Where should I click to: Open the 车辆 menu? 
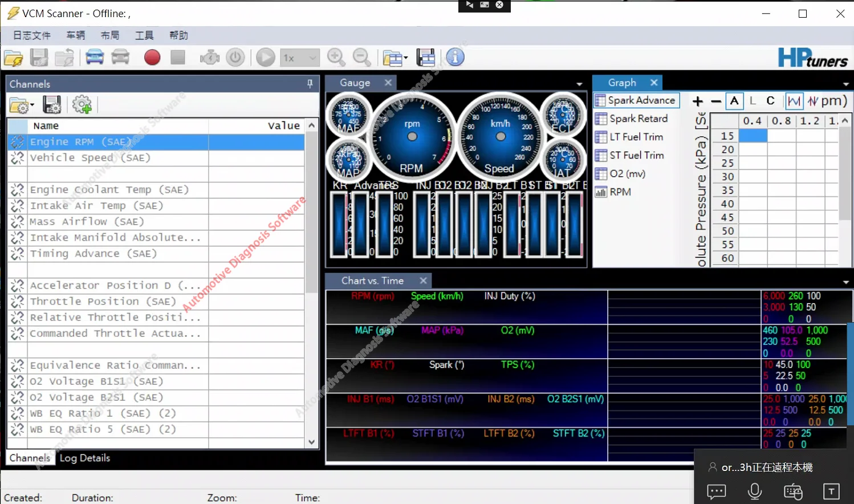(x=76, y=35)
